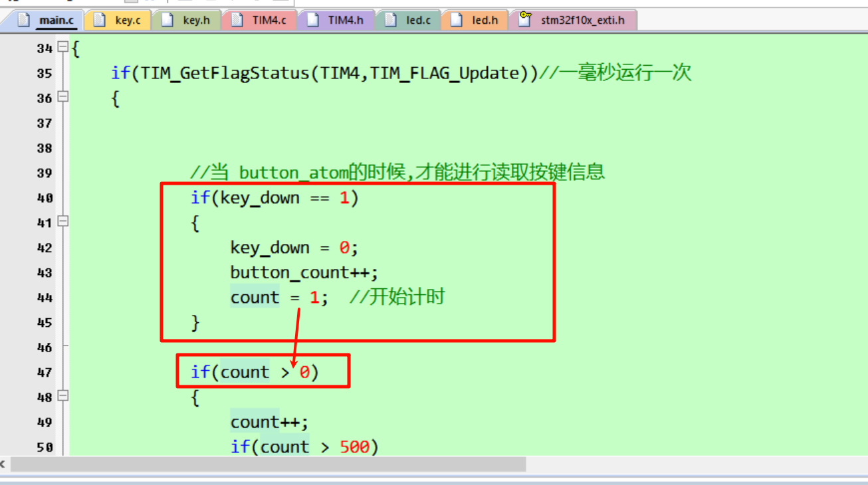The image size is (868, 485).
Task: Click on "count = 1;" statement
Action: 279,298
